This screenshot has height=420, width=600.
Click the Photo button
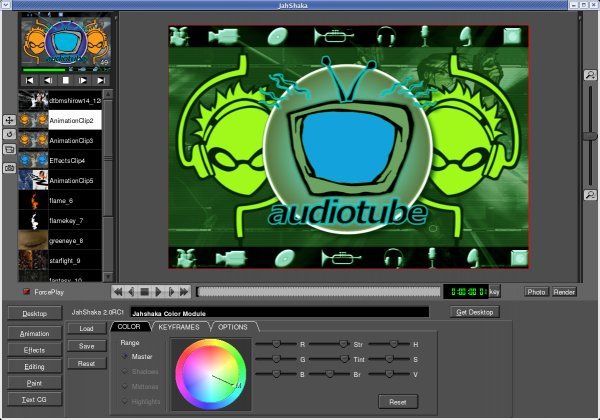point(536,292)
